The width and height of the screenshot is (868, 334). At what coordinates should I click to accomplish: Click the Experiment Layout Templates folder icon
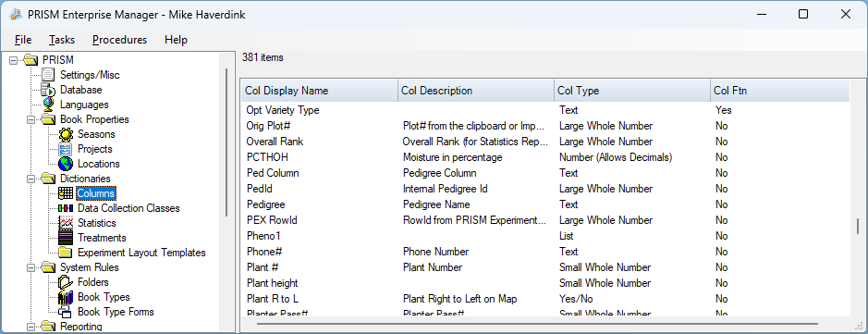(x=66, y=253)
